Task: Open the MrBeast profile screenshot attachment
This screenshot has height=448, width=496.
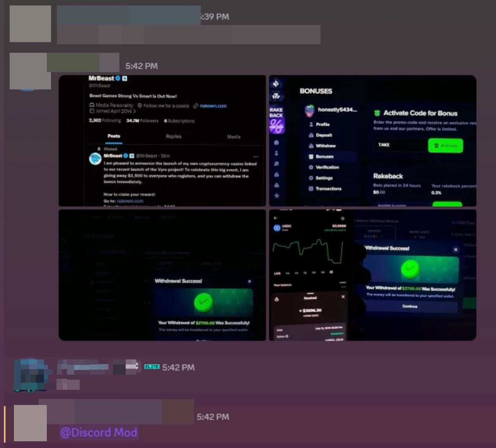Action: 162,141
